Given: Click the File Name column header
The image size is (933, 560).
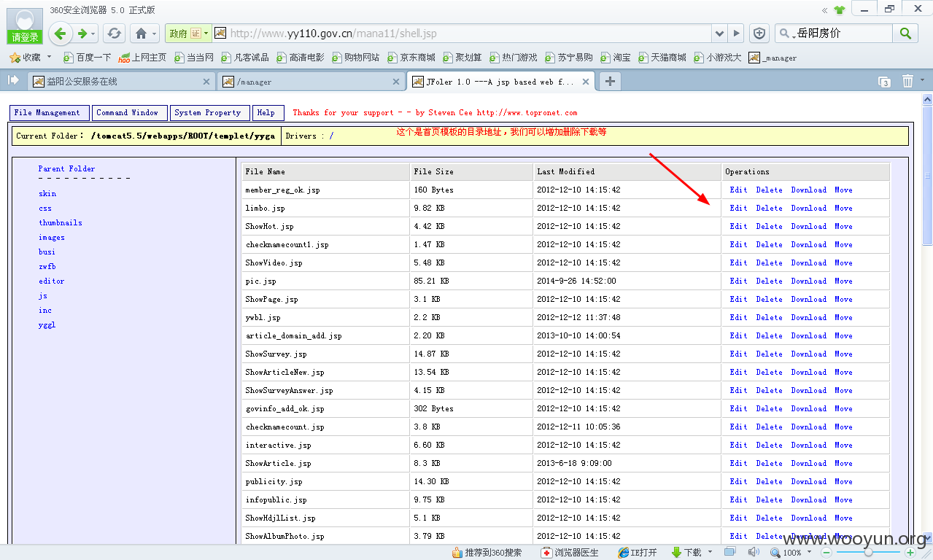Looking at the screenshot, I should click(x=326, y=171).
